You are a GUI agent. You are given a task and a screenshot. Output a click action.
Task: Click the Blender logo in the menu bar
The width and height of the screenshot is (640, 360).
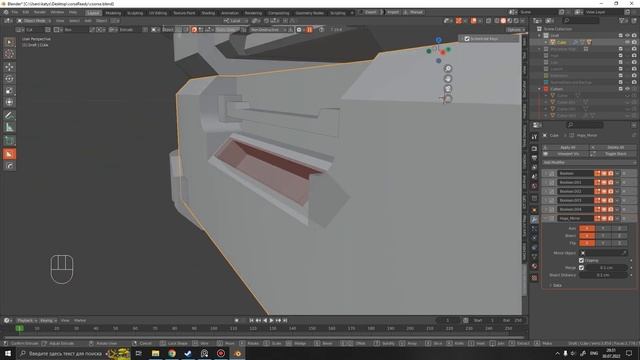click(x=6, y=12)
